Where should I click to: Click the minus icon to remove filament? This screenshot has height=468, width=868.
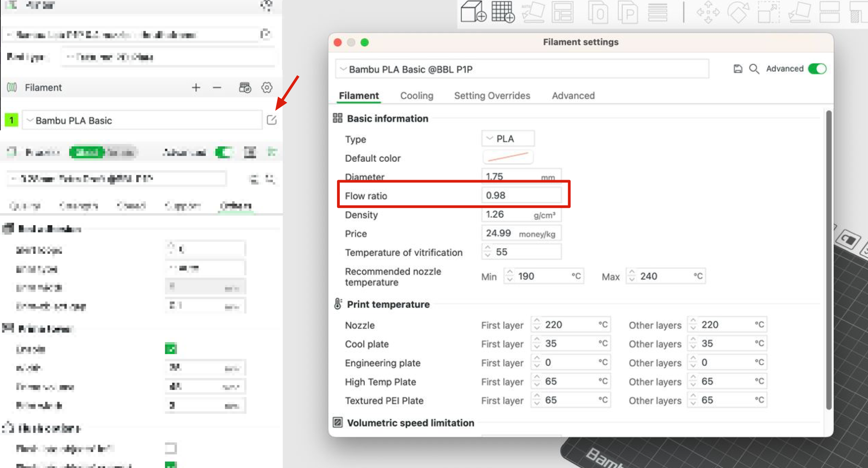click(217, 88)
